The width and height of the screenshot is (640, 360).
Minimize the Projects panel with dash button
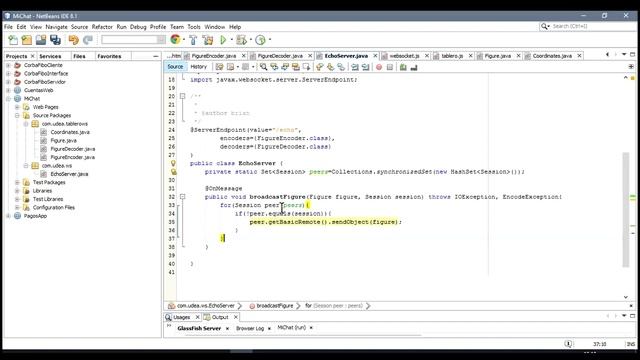click(156, 56)
